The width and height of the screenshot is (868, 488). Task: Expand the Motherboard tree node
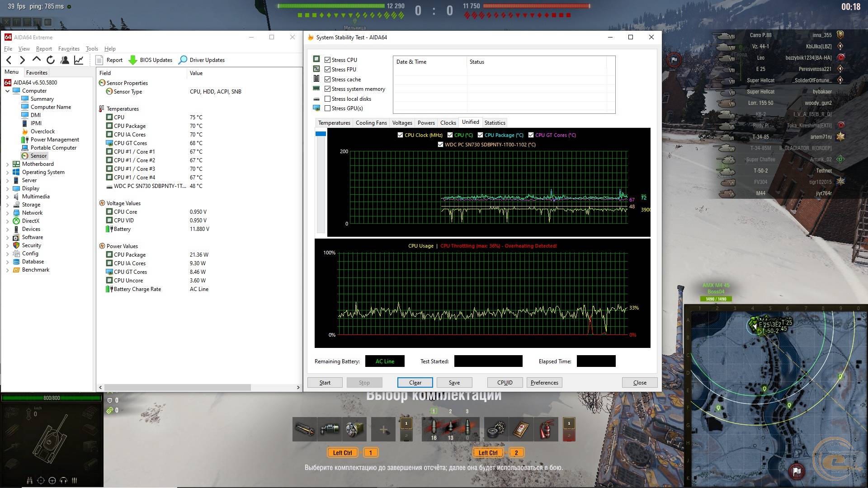(x=7, y=164)
